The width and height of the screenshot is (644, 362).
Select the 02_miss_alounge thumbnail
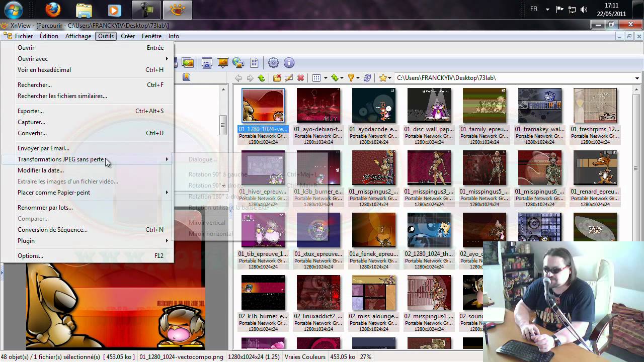click(374, 293)
